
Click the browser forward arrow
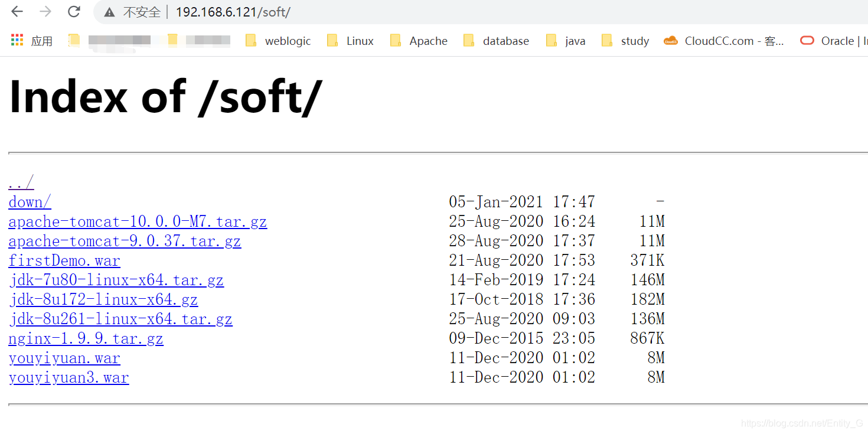click(x=45, y=12)
